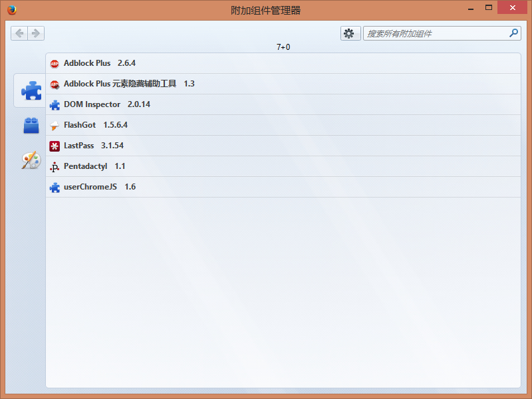Click the Pentadactyl icon
Viewport: 532px width, 399px height.
pos(55,167)
